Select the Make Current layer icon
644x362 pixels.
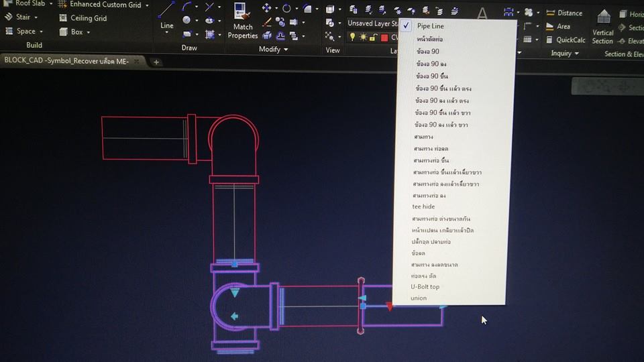(x=368, y=9)
